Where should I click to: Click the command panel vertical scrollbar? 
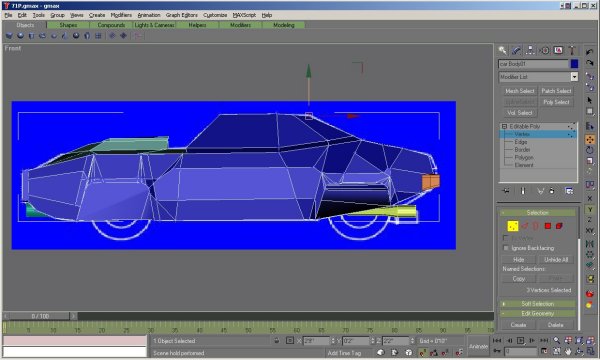tap(579, 283)
